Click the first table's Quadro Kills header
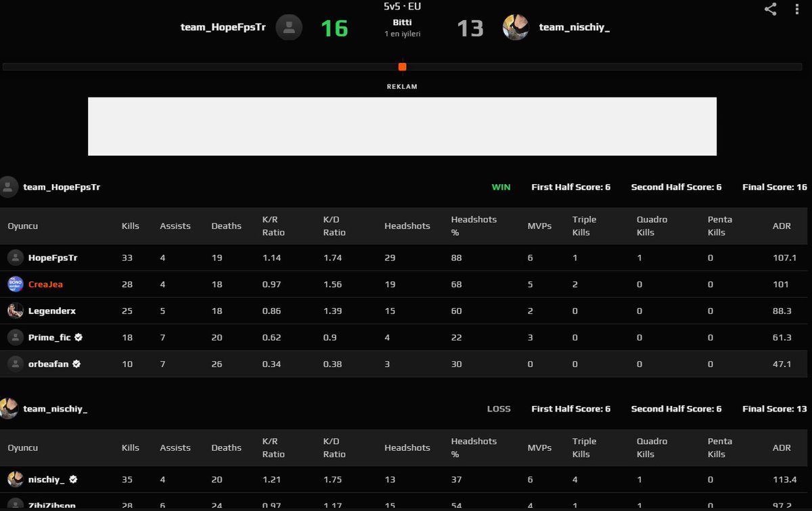The width and height of the screenshot is (812, 511). 652,226
